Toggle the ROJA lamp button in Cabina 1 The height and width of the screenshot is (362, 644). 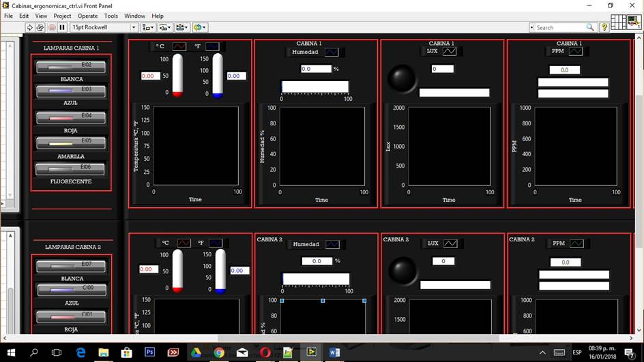coord(71,118)
